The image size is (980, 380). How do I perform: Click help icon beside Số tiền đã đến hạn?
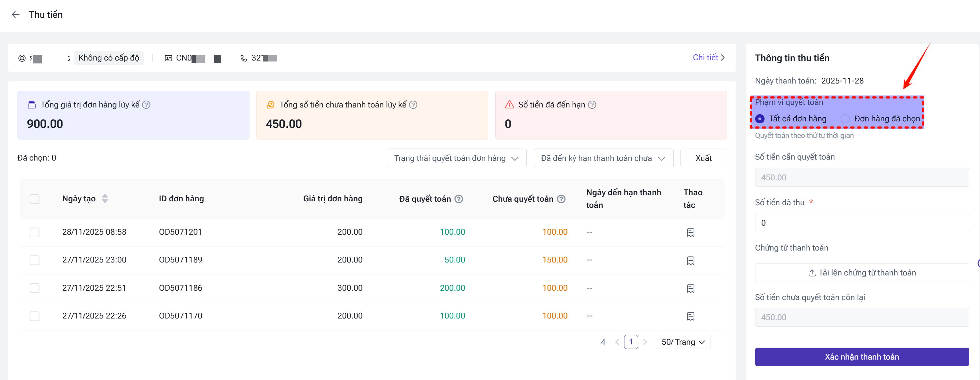tap(592, 105)
